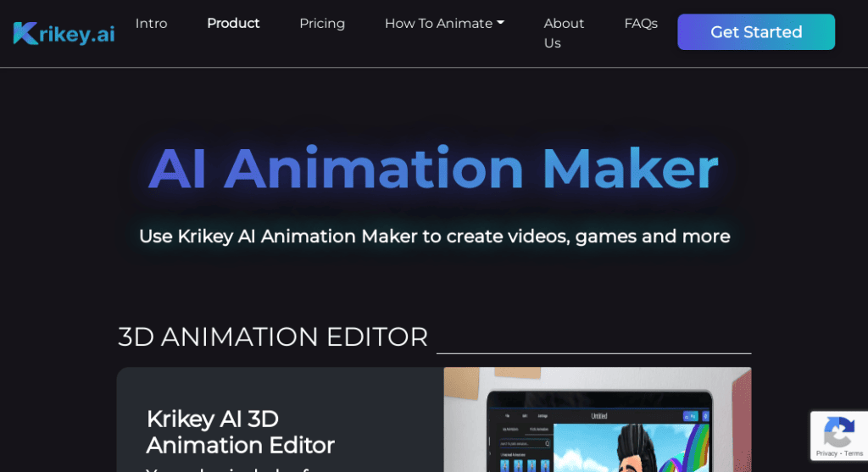This screenshot has height=472, width=868.
Task: Click the reCAPTCHA badge icon
Action: [838, 432]
